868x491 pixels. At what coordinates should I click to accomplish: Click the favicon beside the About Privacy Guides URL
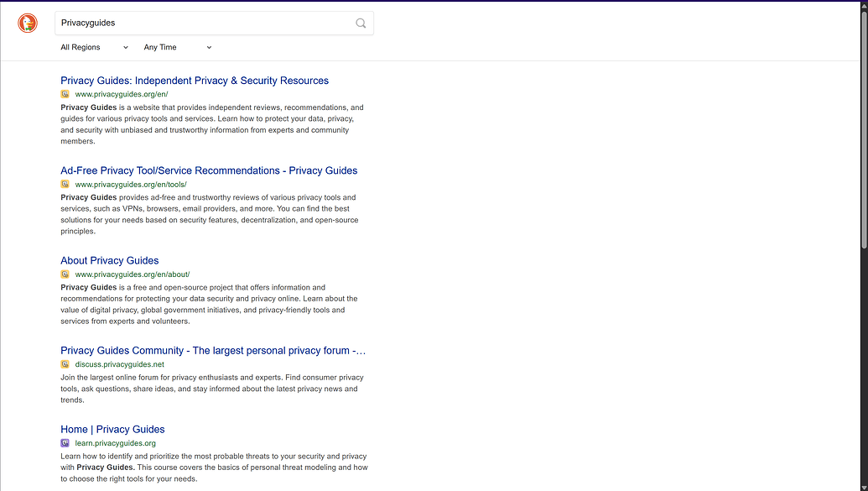point(65,274)
